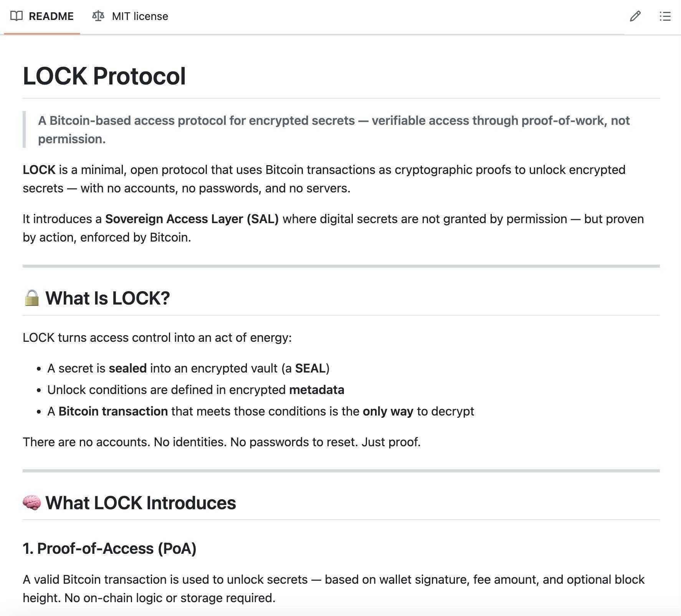Click the bold only way text
The height and width of the screenshot is (616, 681).
[388, 411]
